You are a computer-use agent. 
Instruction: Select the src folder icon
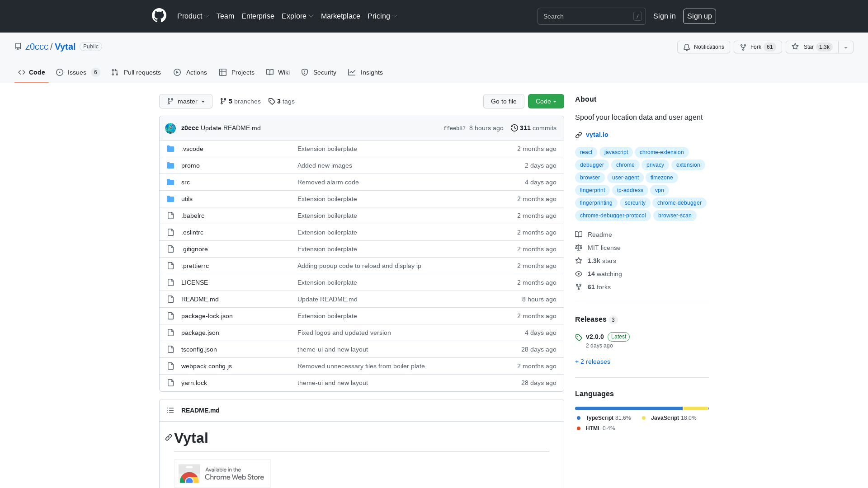tap(170, 182)
